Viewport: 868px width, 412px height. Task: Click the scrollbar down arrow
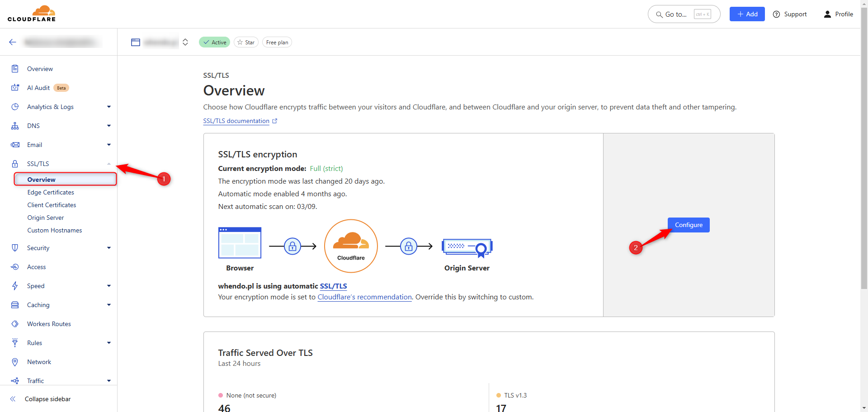point(864,408)
